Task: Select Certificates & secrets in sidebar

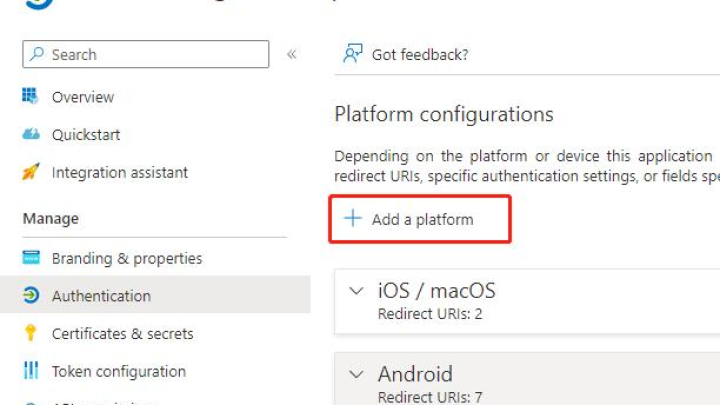Action: pyautogui.click(x=123, y=333)
